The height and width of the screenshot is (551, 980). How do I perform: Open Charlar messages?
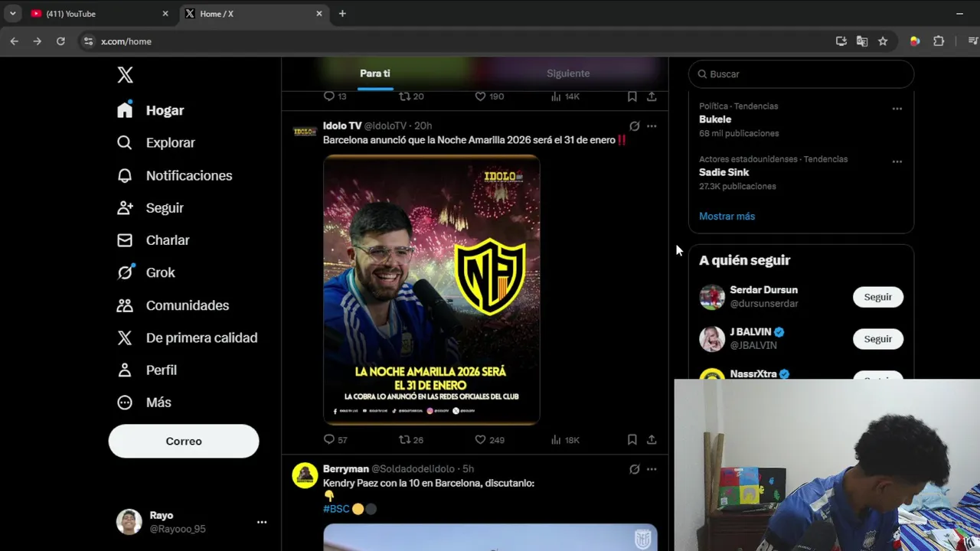pyautogui.click(x=153, y=240)
